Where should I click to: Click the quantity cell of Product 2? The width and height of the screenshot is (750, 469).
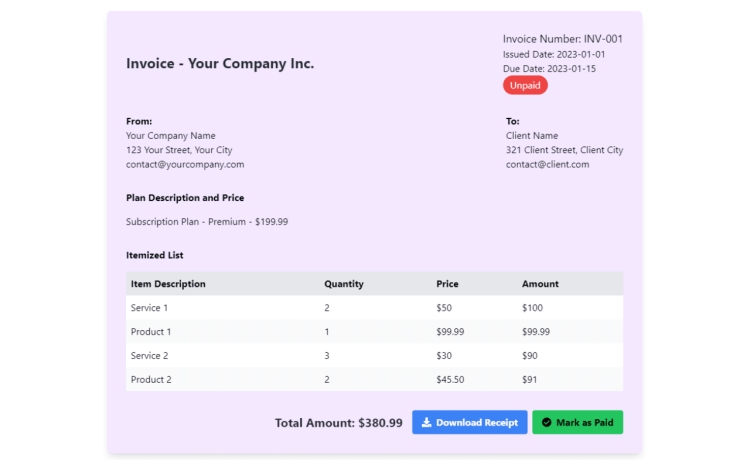[327, 380]
